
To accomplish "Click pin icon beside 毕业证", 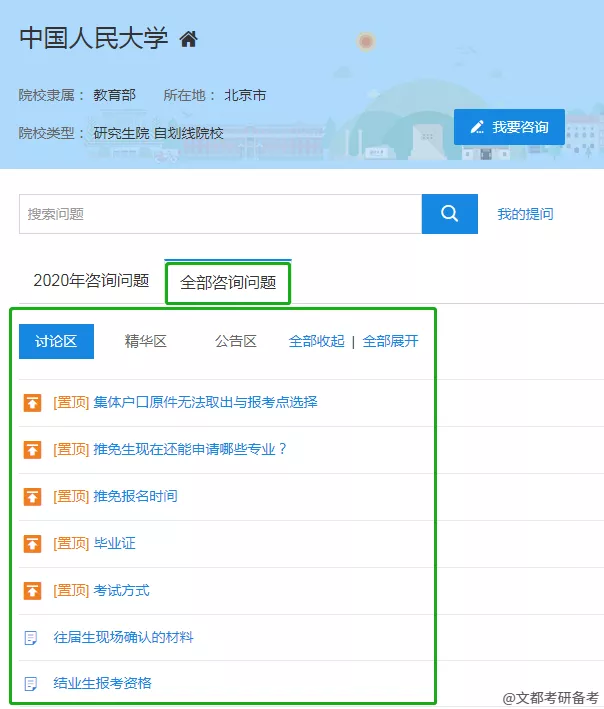I will coord(32,544).
